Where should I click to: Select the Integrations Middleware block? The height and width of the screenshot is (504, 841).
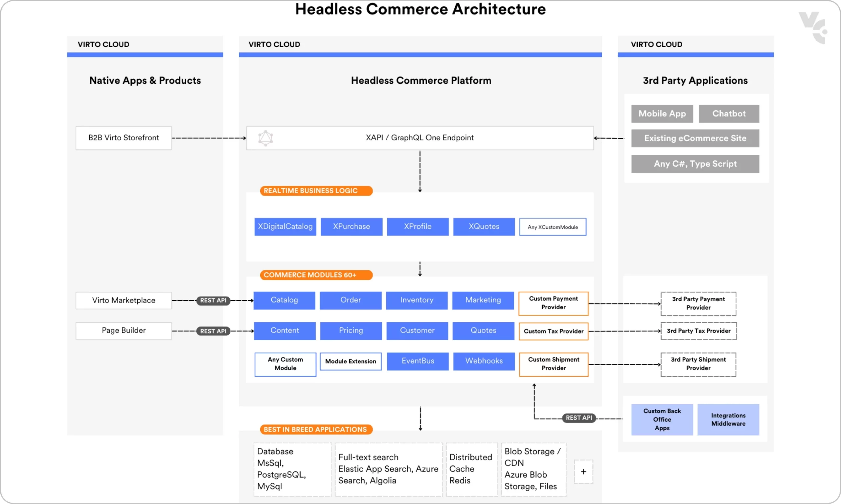point(728,419)
